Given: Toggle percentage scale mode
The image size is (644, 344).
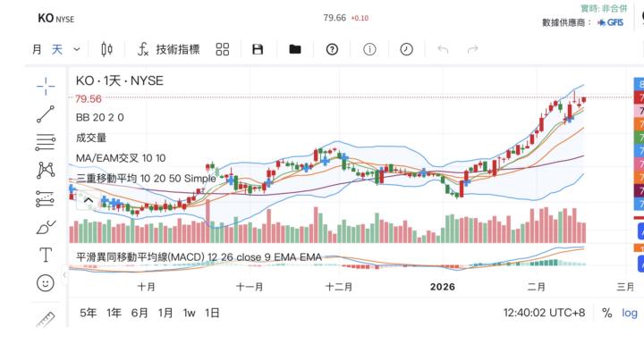Looking at the screenshot, I should pyautogui.click(x=607, y=314).
